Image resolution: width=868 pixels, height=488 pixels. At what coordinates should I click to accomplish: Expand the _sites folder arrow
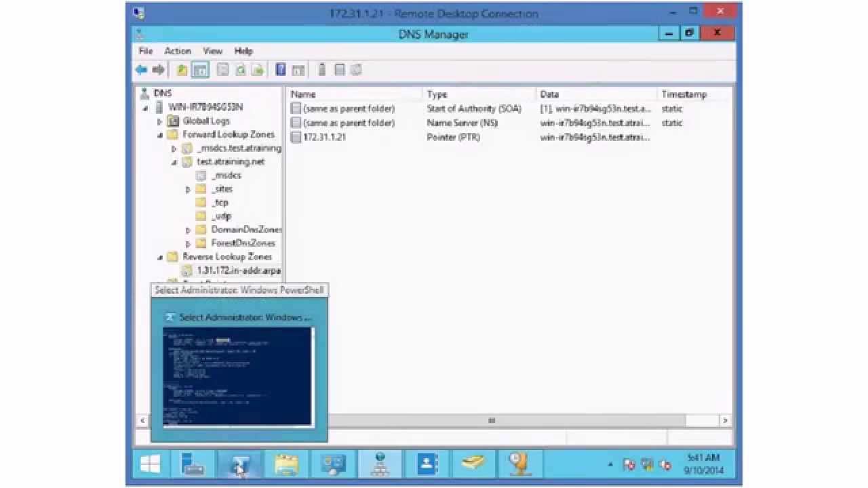coord(188,189)
